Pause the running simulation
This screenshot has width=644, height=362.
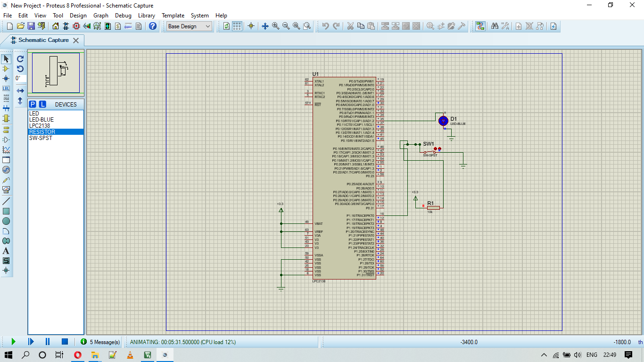click(47, 341)
